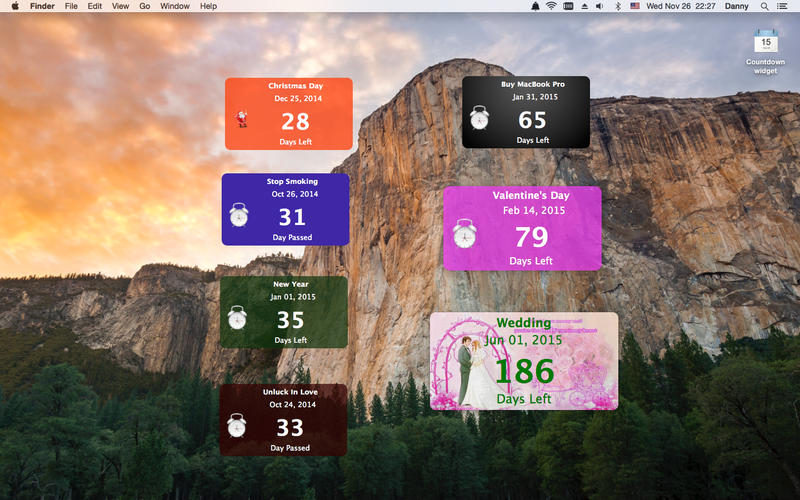
Task: Open the Danny user account menu
Action: tap(736, 6)
